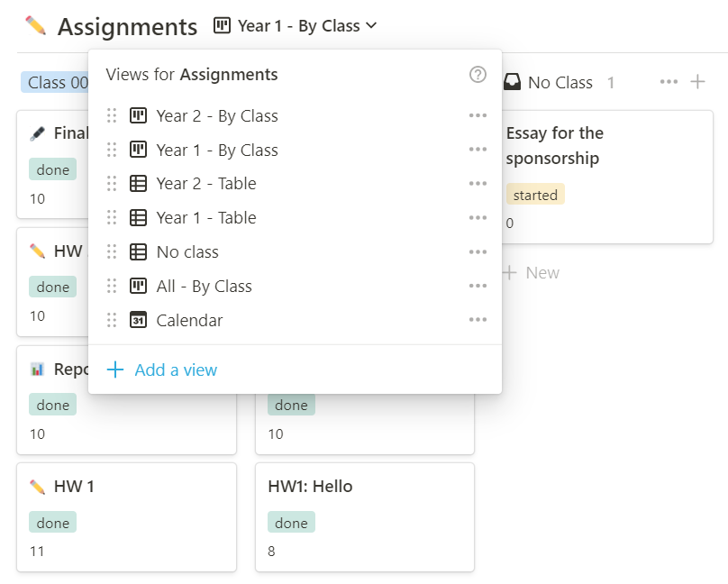Click New under No Class column
Viewport: 728px width, 584px height.
click(532, 272)
